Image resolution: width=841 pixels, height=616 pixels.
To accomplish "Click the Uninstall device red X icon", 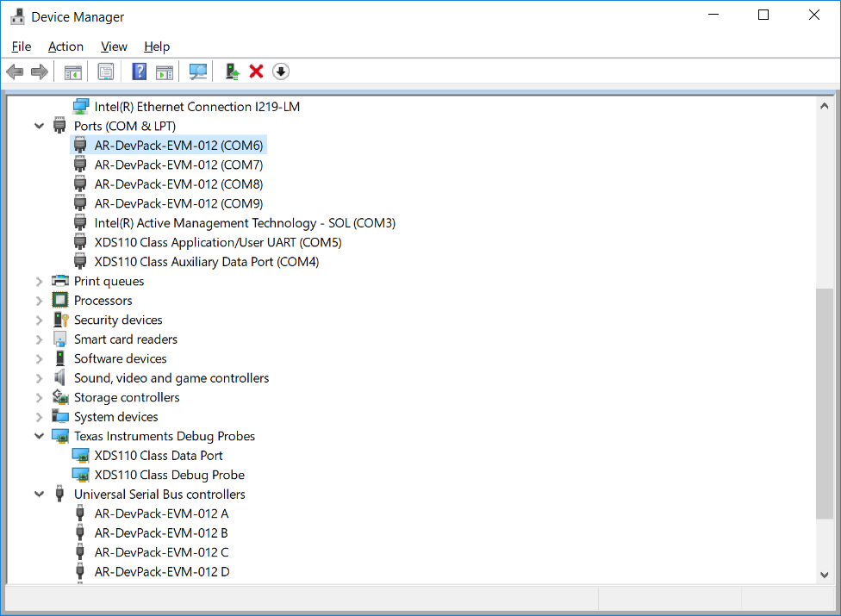I will click(x=256, y=71).
